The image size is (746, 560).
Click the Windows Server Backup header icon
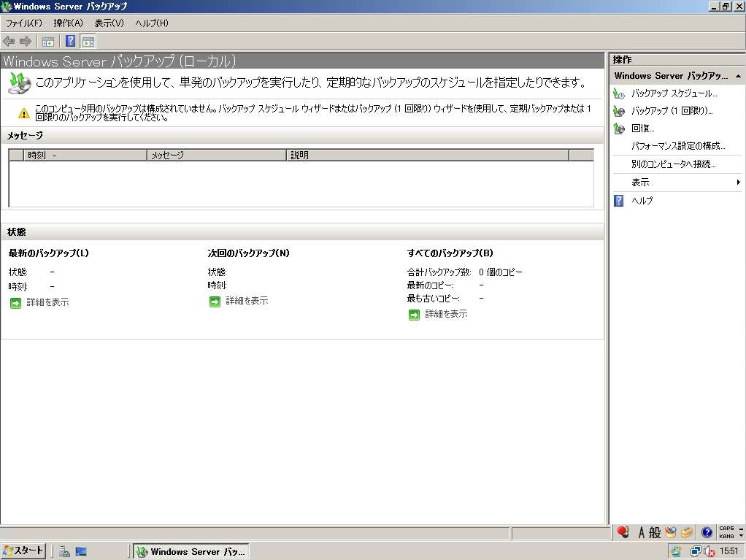(x=20, y=83)
